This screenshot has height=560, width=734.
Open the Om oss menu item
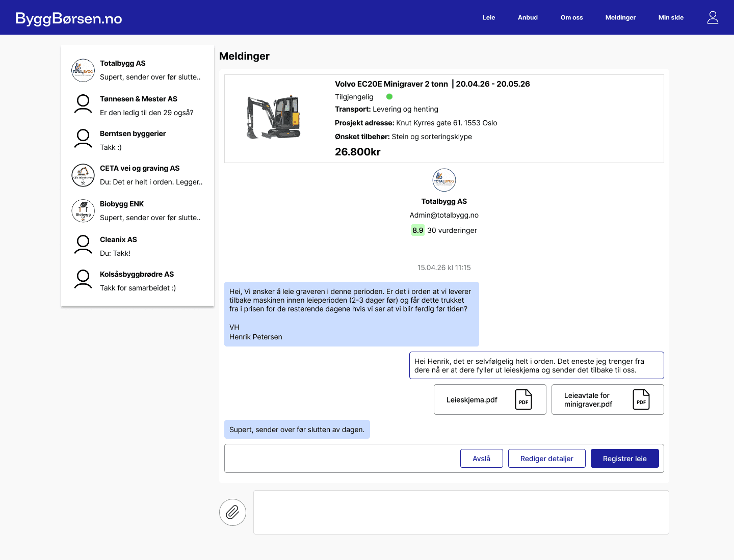pos(571,17)
